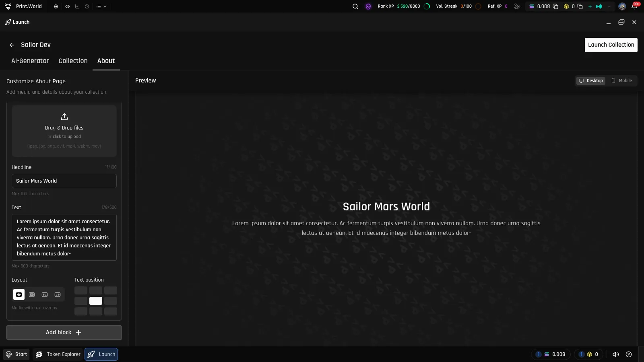Click the Solana 0.008 balance in bottom bar
This screenshot has width=644, height=362.
551,354
